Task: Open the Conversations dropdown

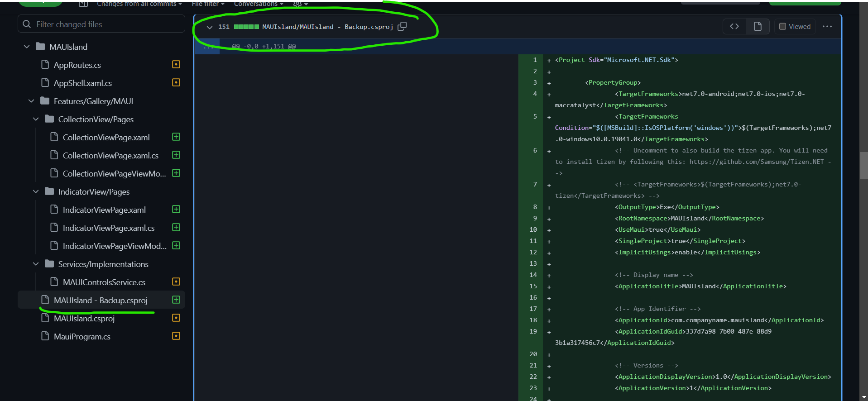Action: (259, 4)
